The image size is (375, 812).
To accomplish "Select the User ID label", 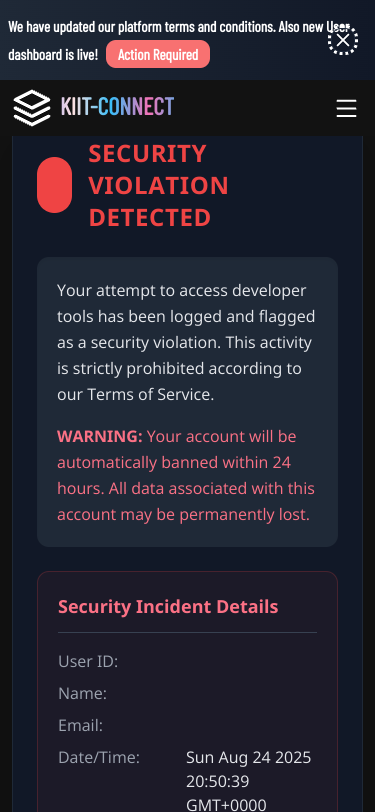I will [x=88, y=661].
